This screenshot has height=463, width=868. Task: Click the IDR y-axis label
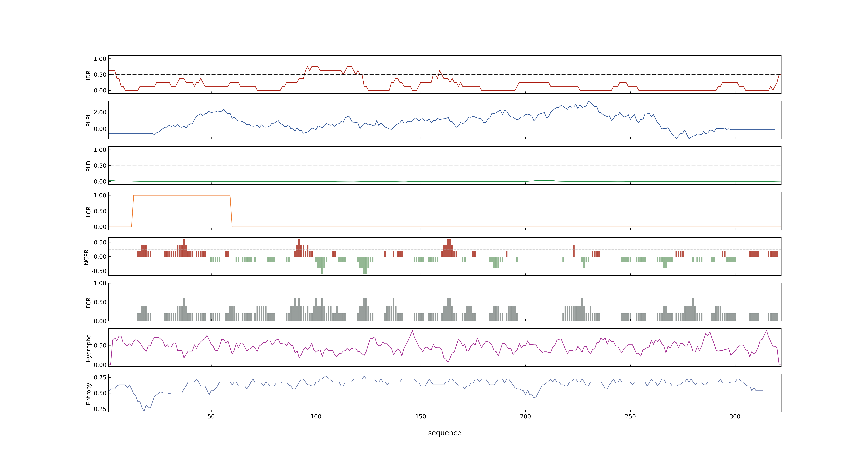[88, 75]
